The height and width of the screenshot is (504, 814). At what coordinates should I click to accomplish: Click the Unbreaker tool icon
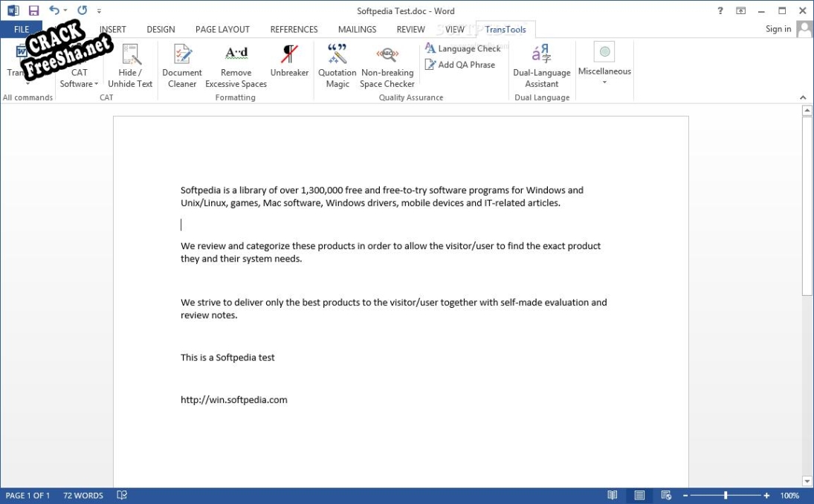coord(289,54)
